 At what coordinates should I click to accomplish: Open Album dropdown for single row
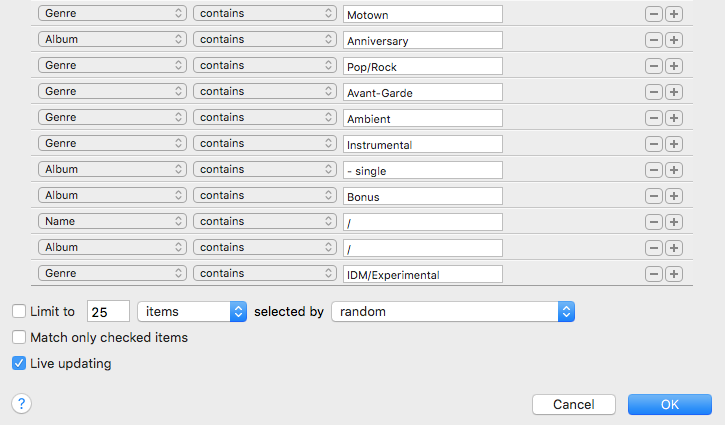click(x=112, y=169)
